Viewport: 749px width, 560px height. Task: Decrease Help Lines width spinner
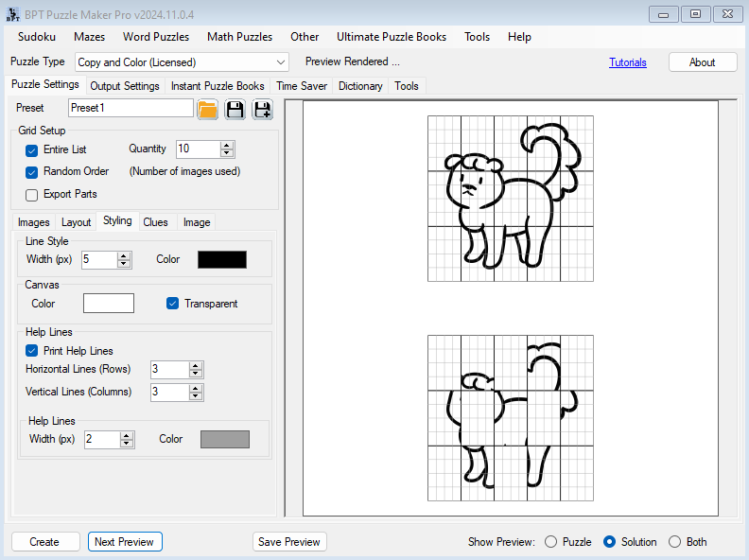click(127, 444)
